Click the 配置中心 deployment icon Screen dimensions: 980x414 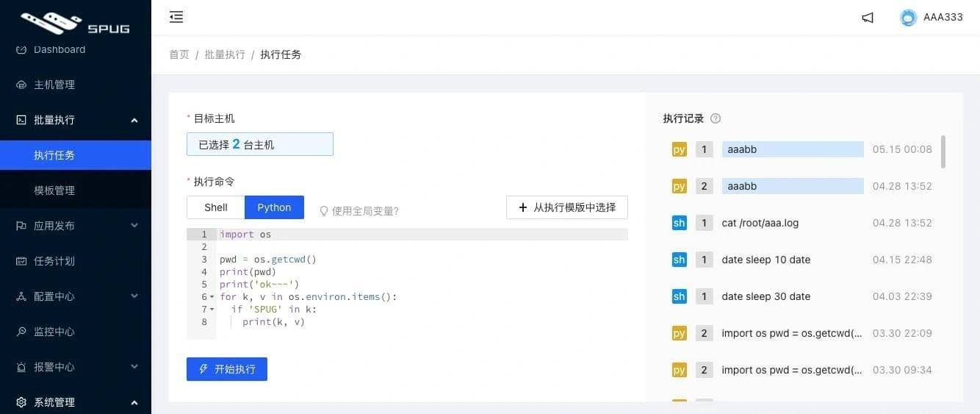point(21,296)
